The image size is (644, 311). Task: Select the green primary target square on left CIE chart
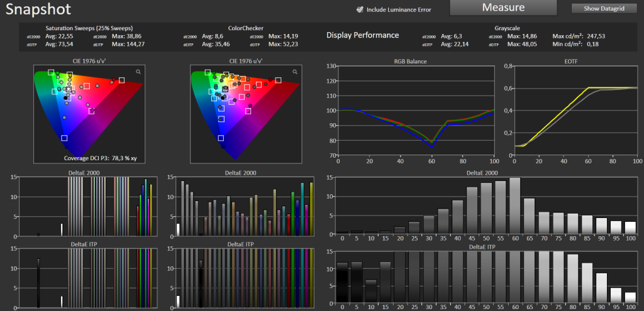click(51, 72)
